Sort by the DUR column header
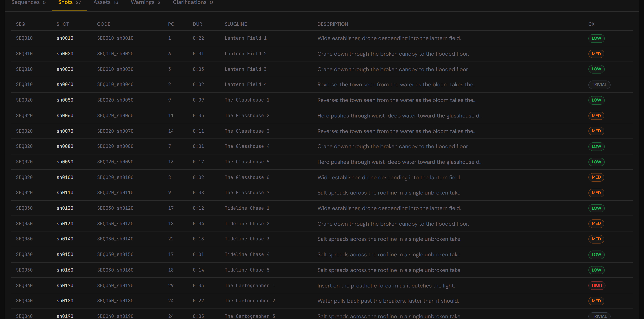This screenshot has height=319, width=644. pyautogui.click(x=197, y=24)
